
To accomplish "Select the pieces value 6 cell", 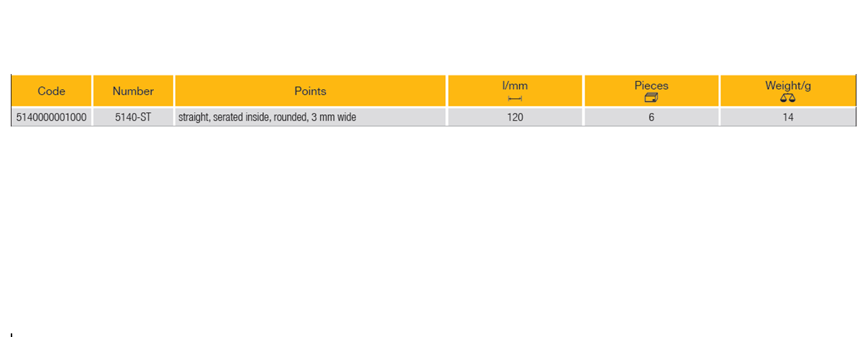I will 652,117.
